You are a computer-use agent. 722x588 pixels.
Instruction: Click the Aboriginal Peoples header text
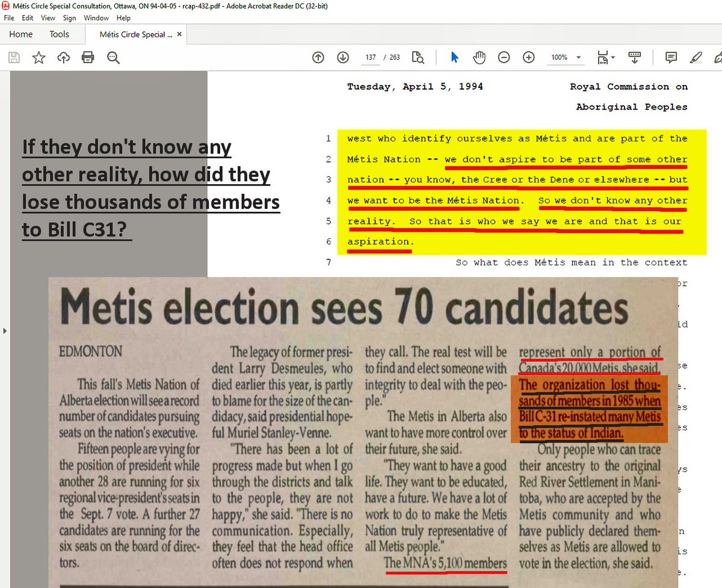pyautogui.click(x=632, y=107)
